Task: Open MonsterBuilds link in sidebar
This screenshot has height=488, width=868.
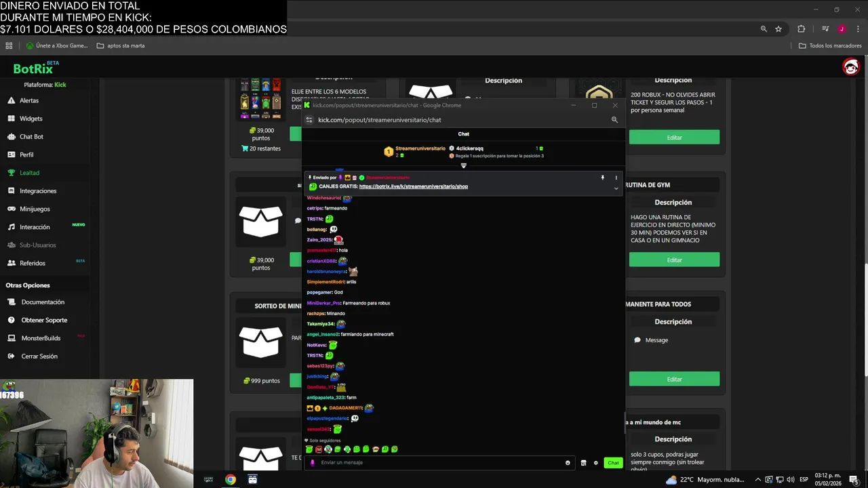Action: (x=41, y=338)
